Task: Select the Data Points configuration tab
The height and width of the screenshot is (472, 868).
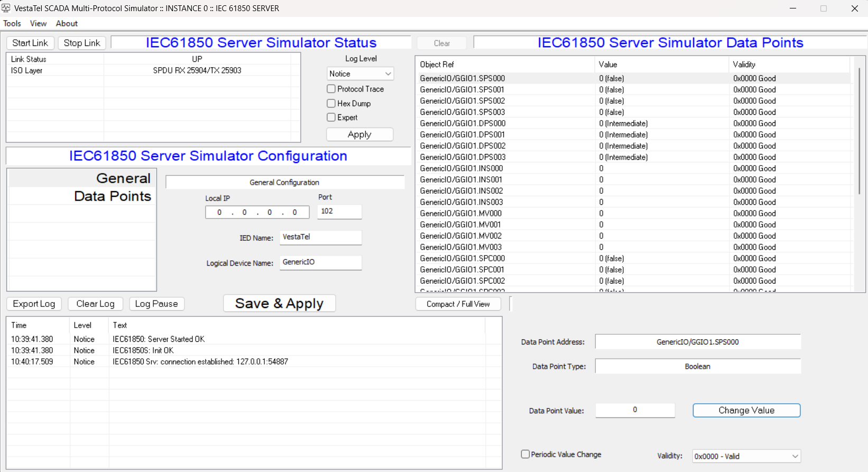Action: click(x=112, y=196)
